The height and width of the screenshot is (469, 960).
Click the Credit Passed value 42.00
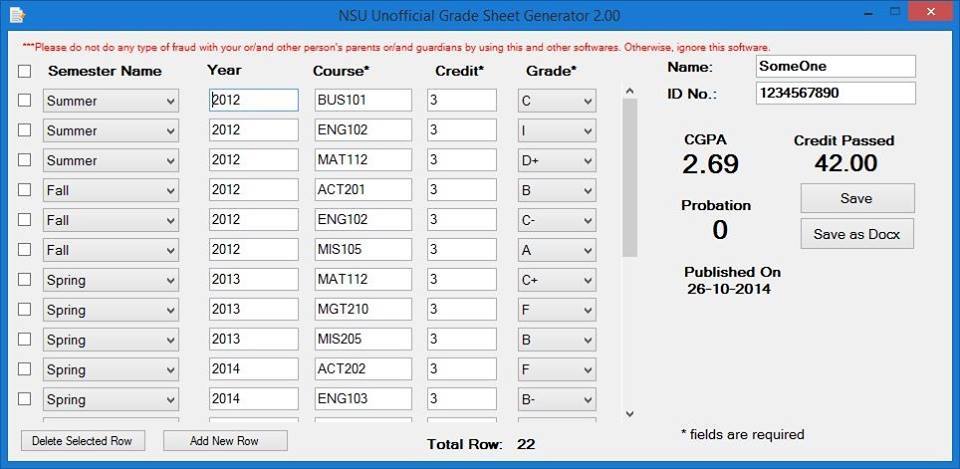(x=846, y=163)
